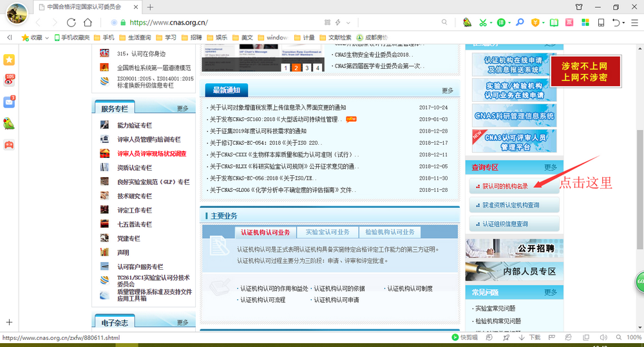Open 认证机构认可流程 link
The image size is (644, 347).
pos(263,300)
